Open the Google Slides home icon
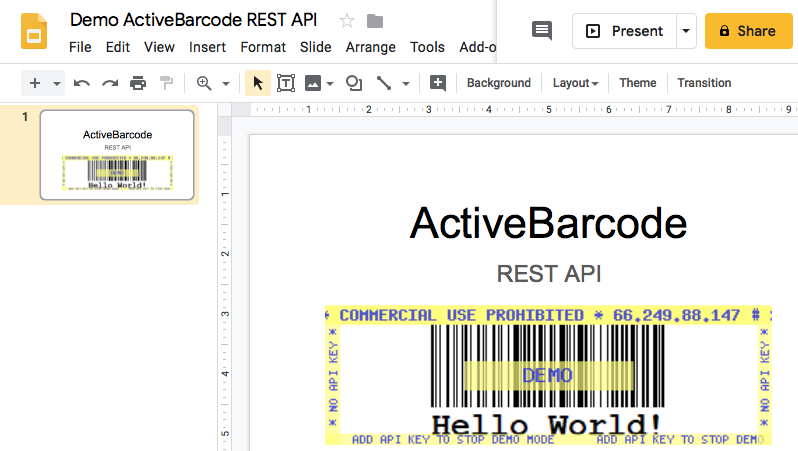 (x=34, y=32)
